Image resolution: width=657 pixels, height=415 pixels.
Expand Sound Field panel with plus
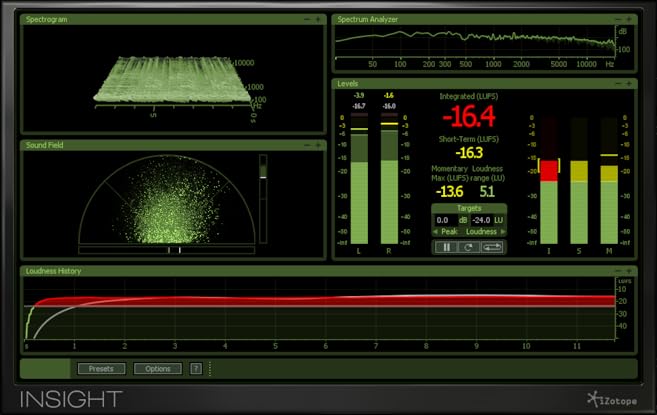[318, 145]
